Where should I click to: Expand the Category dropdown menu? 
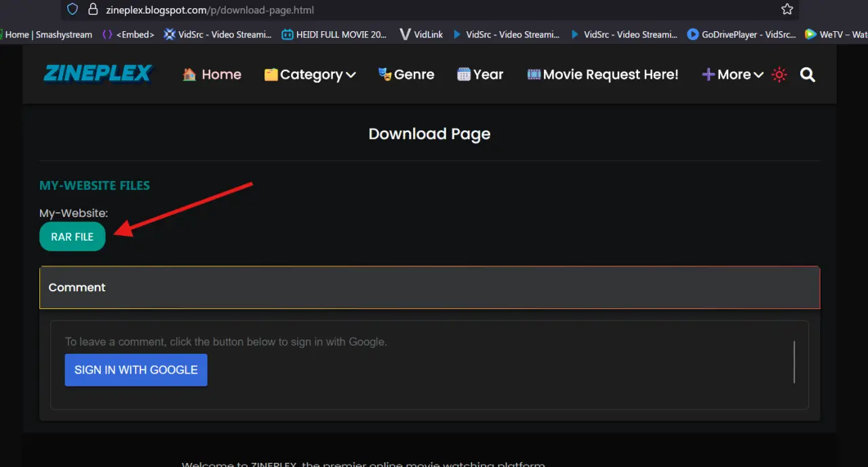point(310,75)
